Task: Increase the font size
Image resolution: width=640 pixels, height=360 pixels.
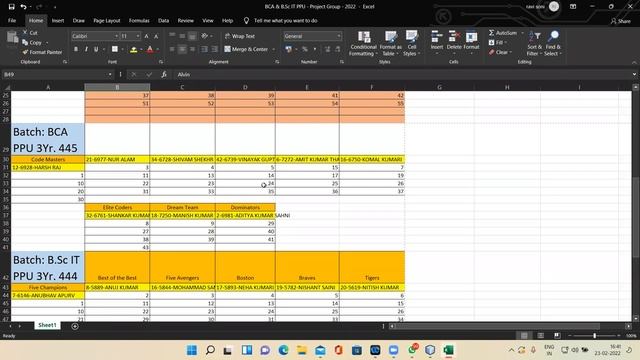Action: tap(146, 36)
